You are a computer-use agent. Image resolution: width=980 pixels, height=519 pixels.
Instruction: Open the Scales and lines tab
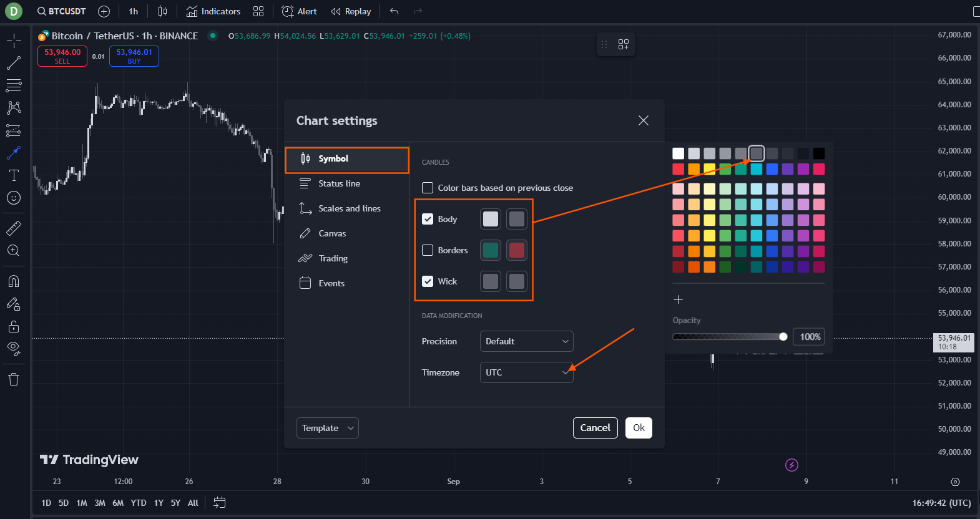click(x=346, y=208)
